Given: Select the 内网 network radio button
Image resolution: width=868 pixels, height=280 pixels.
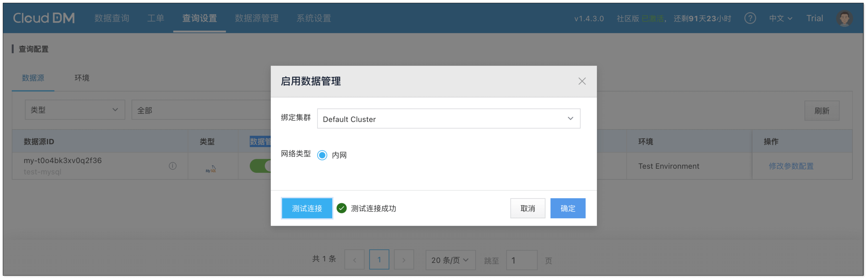Looking at the screenshot, I should pyautogui.click(x=322, y=155).
